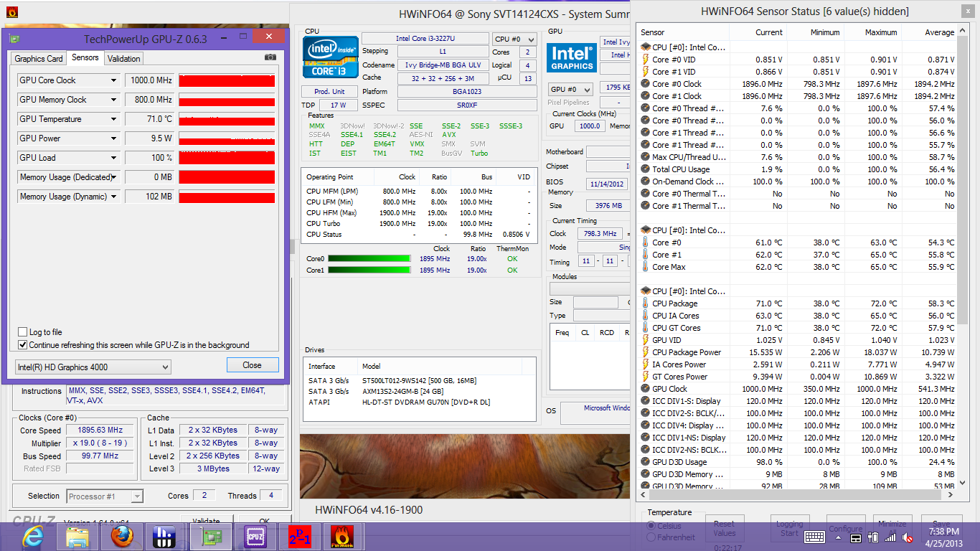
Task: Open Intel(R) HD Graphics 4000 device dropdown
Action: [93, 367]
